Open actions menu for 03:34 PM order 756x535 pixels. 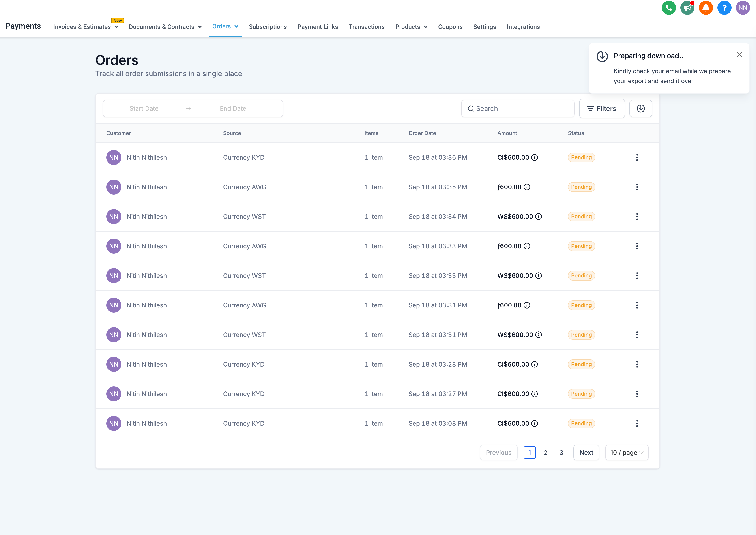click(x=637, y=216)
